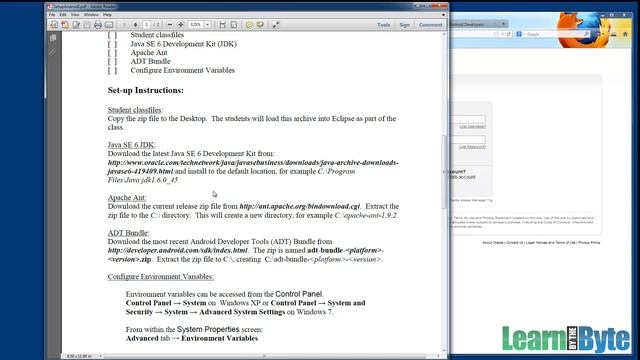
Task: Open the Window menu
Action: [x=91, y=15]
